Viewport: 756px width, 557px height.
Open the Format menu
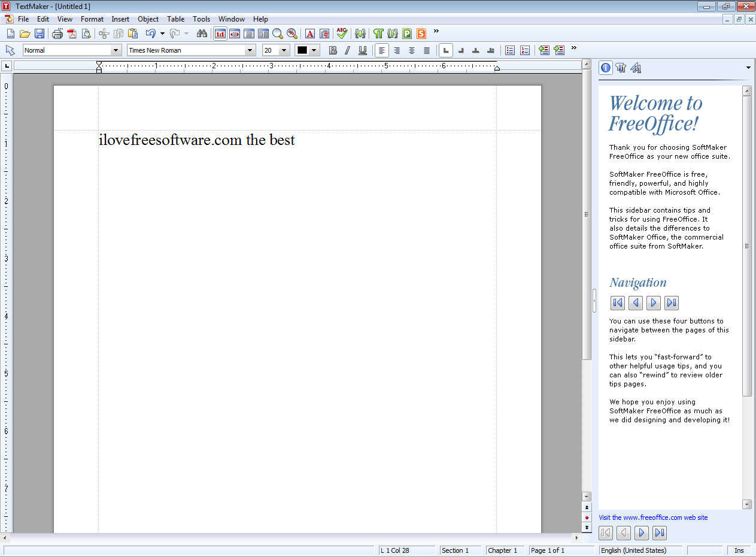(92, 19)
